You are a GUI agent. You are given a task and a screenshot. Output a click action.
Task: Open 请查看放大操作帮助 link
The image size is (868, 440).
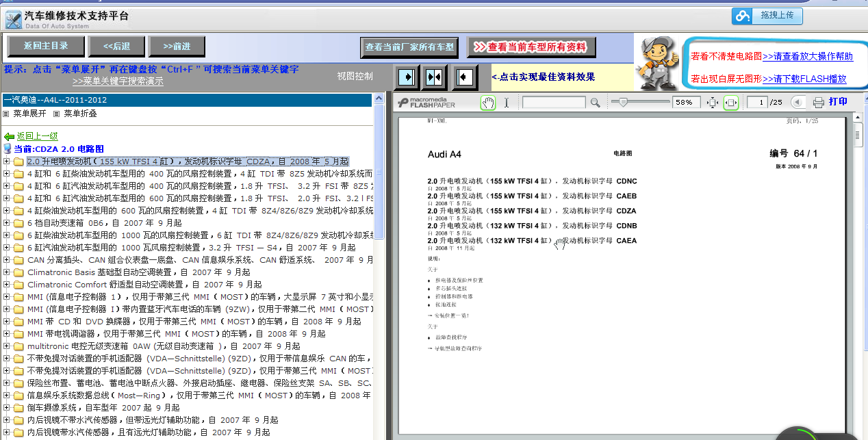(808, 56)
